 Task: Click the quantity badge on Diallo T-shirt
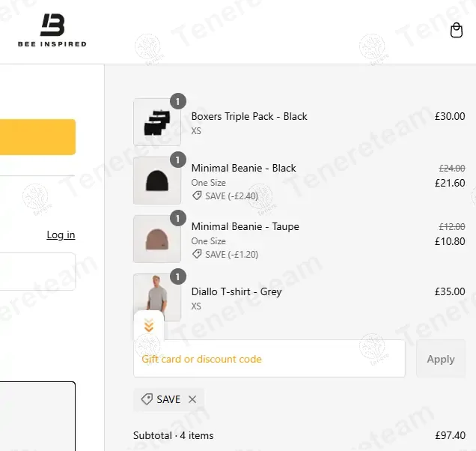[x=178, y=276]
